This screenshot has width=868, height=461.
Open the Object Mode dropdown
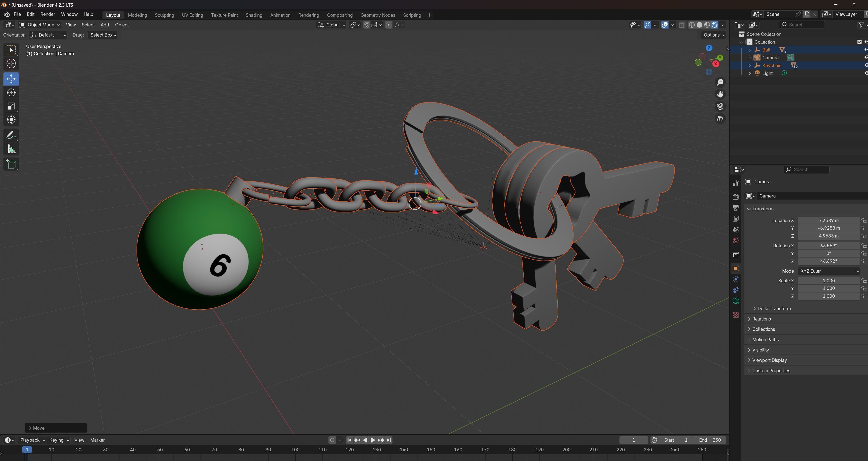[40, 25]
